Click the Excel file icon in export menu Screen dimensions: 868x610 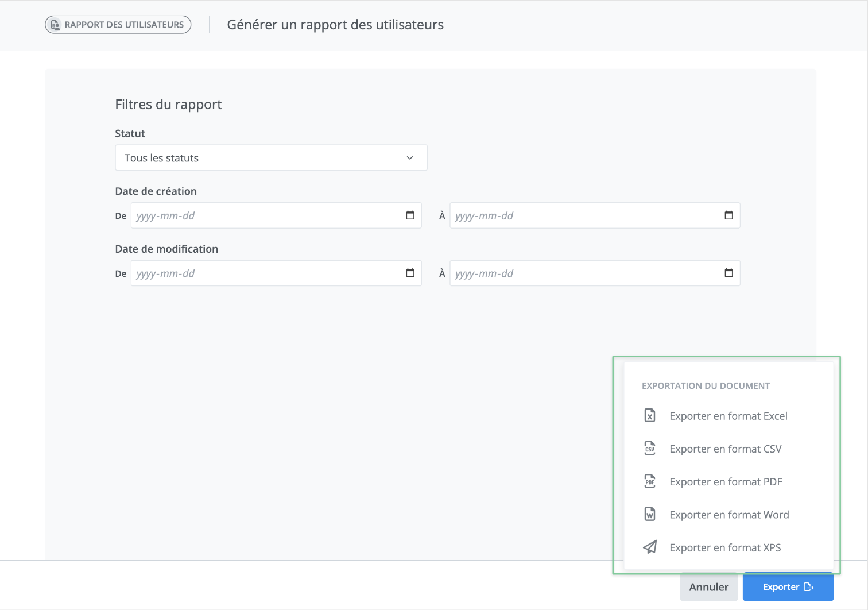tap(649, 415)
